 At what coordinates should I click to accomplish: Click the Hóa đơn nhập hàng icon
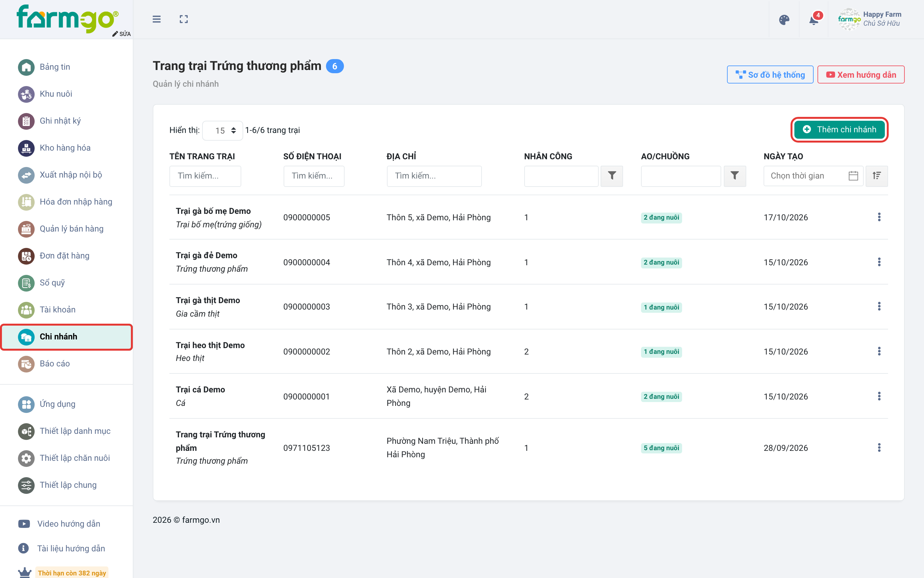click(x=26, y=202)
